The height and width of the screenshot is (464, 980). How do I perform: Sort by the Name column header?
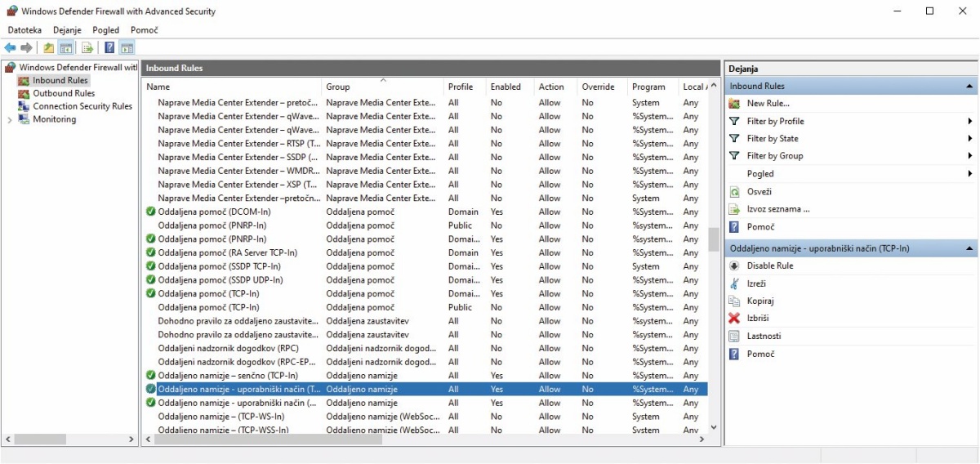click(232, 87)
